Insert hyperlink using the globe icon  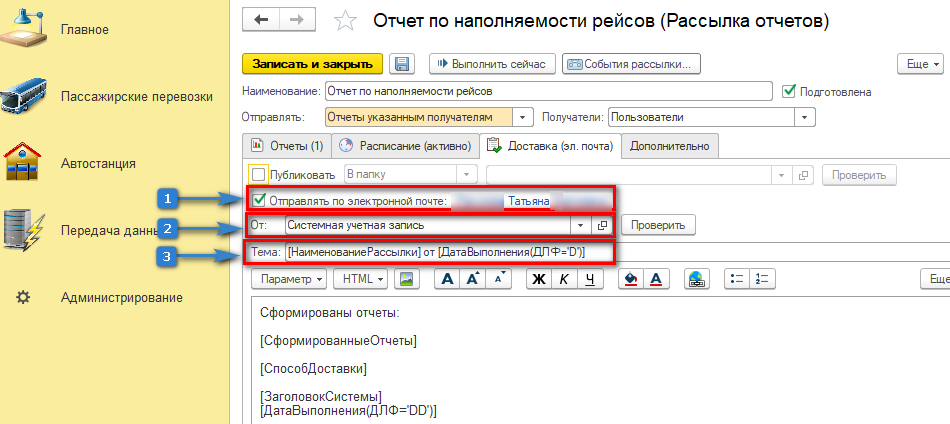point(697,278)
